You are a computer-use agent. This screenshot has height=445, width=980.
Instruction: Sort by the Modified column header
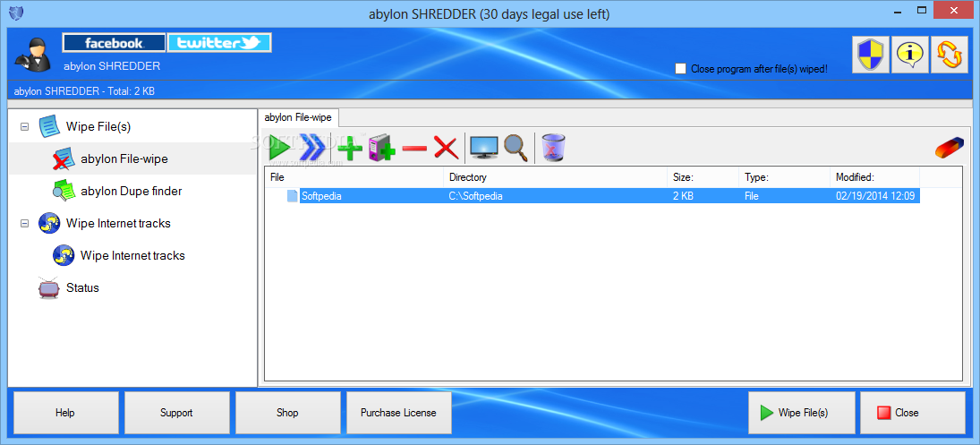tap(875, 177)
